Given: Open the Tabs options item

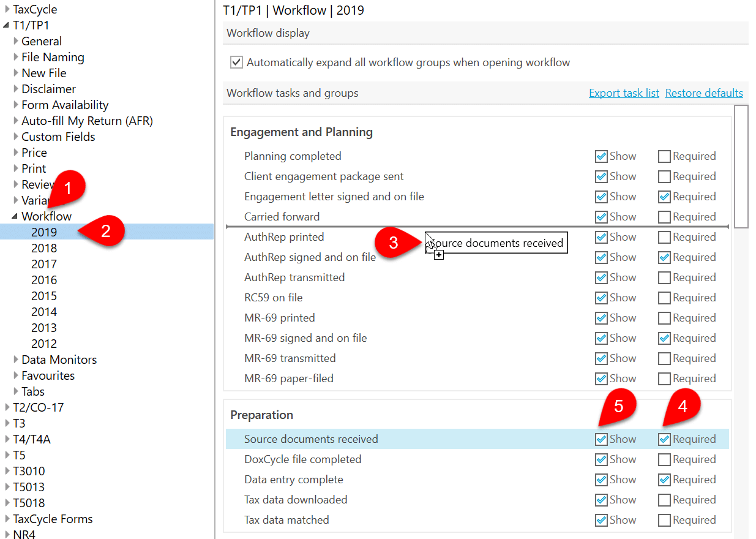Looking at the screenshot, I should tap(33, 391).
